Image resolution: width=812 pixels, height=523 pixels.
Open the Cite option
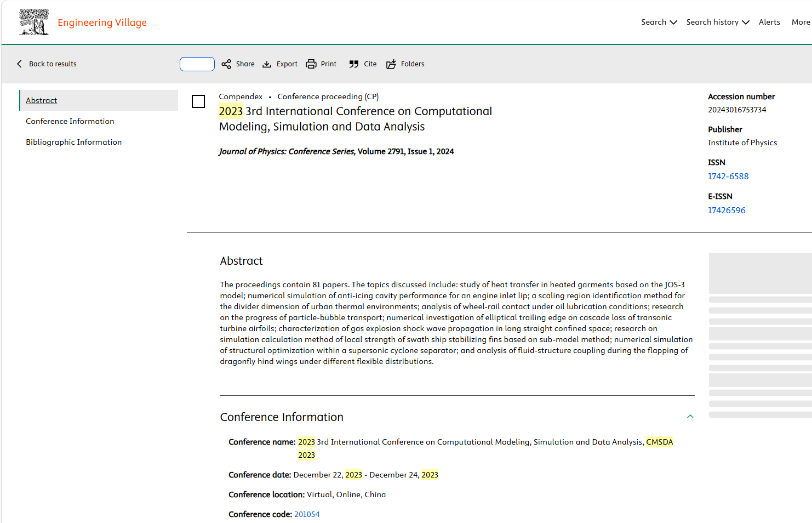click(x=370, y=64)
